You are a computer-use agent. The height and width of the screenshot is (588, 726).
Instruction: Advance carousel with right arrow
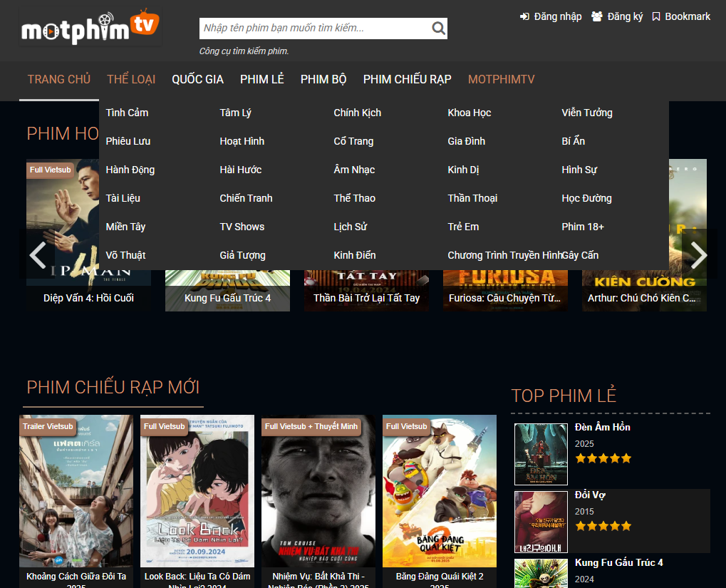click(699, 254)
